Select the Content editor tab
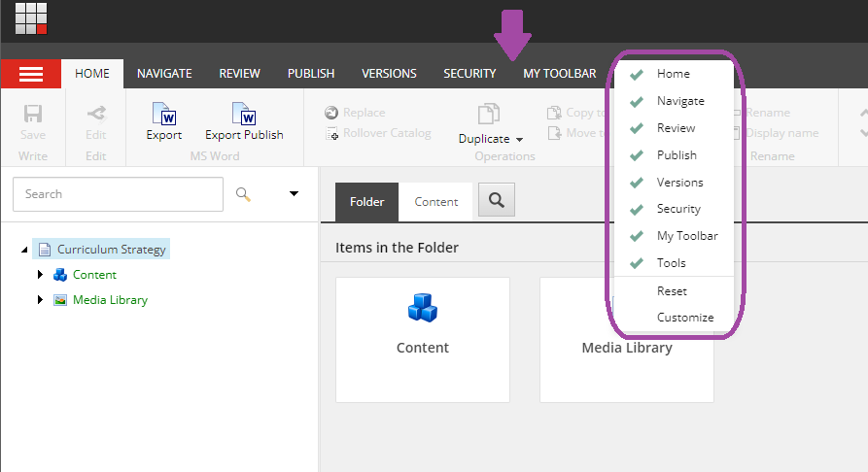This screenshot has width=868, height=472. point(436,202)
